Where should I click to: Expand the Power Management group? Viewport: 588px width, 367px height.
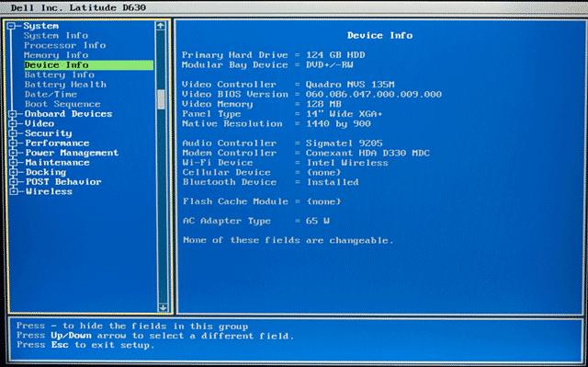[13, 153]
